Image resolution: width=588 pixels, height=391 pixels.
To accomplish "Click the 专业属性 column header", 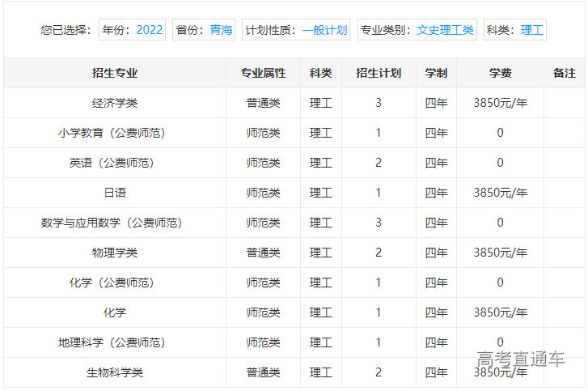I will click(263, 73).
